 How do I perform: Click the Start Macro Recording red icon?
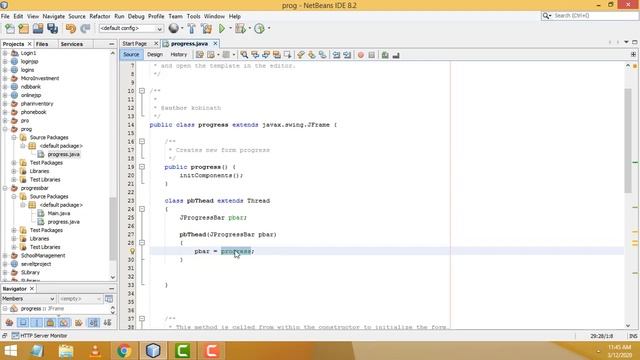tap(361, 55)
